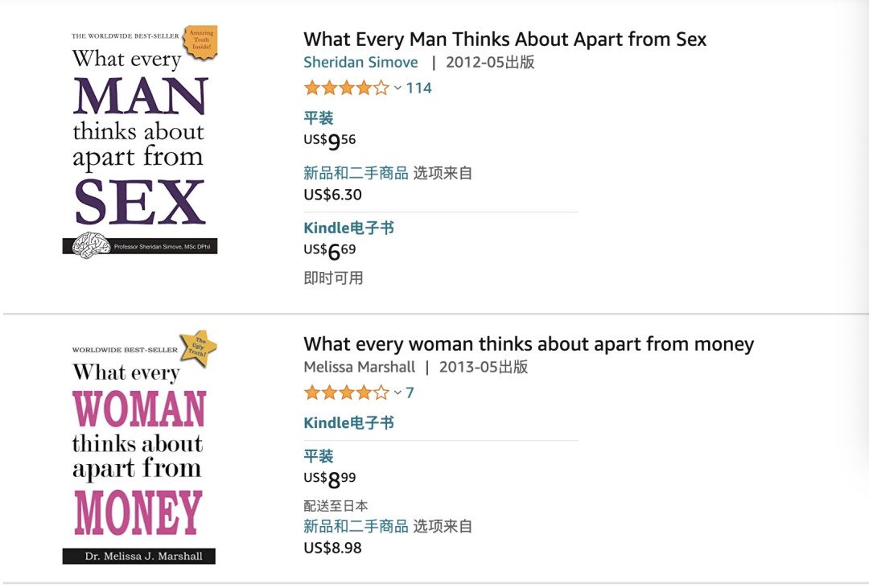The image size is (869, 588).
Task: Open 新品和二手商品 offers for second book
Action: pyautogui.click(x=356, y=527)
